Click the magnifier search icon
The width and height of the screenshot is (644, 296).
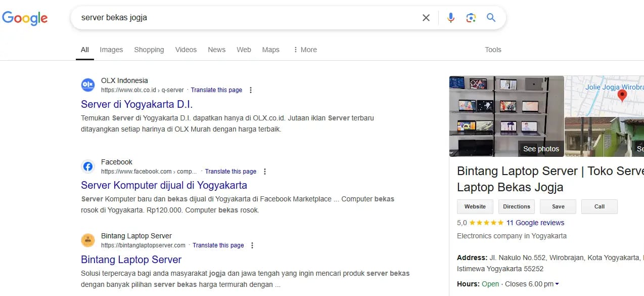(x=491, y=18)
